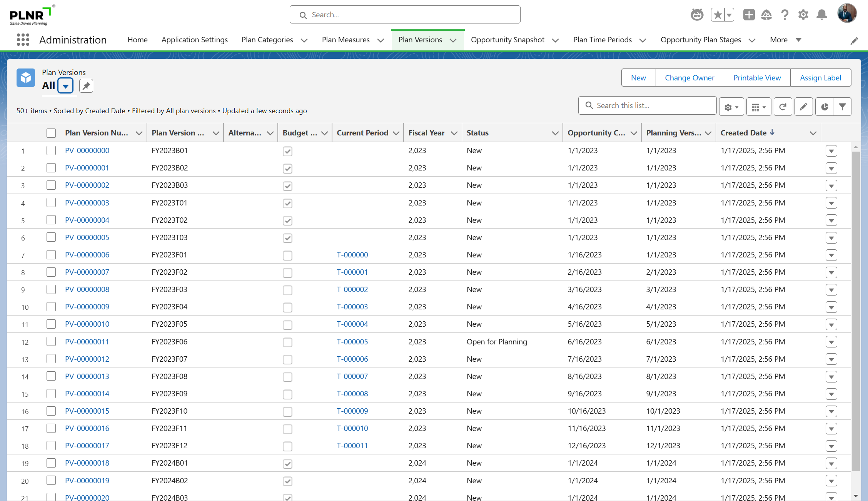Refresh the Plan Versions list
The height and width of the screenshot is (501, 868).
point(783,107)
